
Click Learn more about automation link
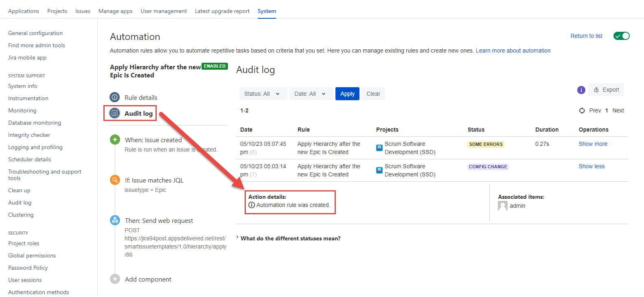pos(513,51)
